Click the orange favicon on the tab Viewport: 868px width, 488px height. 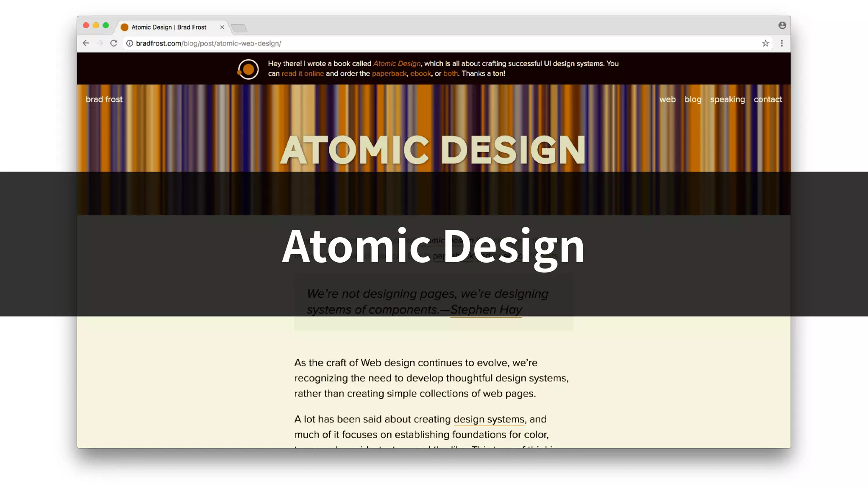pyautogui.click(x=125, y=27)
